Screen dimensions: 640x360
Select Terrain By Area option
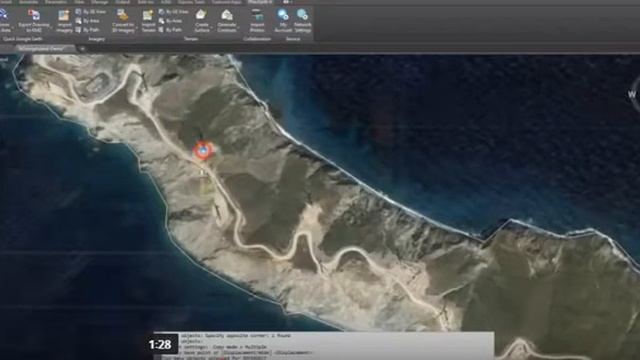(171, 21)
